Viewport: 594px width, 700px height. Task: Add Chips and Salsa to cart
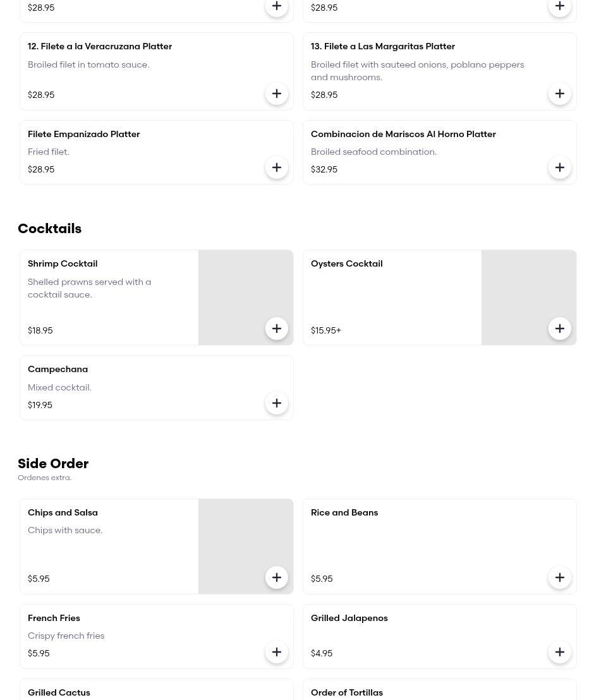click(276, 577)
